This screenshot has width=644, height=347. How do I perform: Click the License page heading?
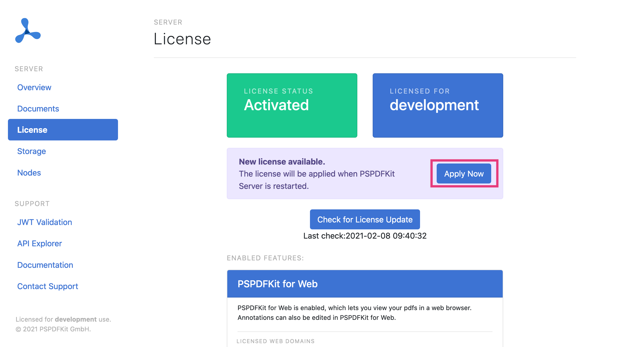182,39
